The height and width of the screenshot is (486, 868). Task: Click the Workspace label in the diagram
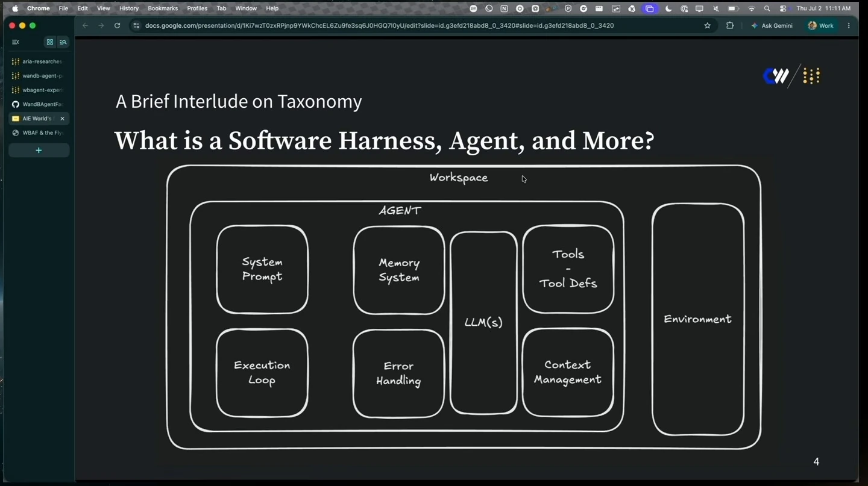click(459, 178)
